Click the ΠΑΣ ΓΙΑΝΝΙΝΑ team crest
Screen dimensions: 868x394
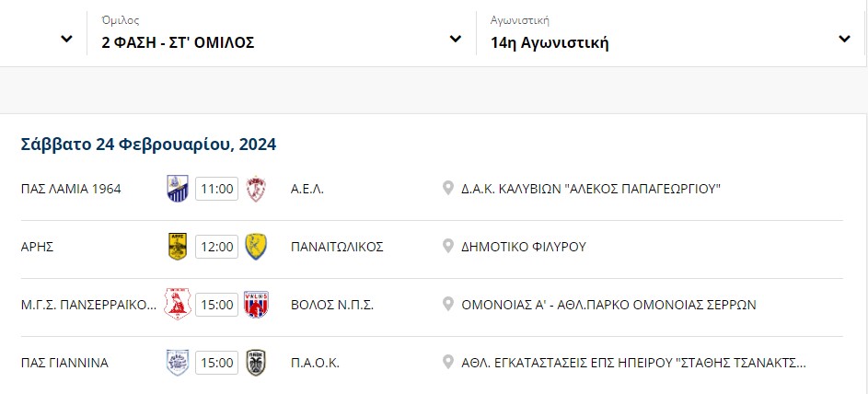[178, 363]
